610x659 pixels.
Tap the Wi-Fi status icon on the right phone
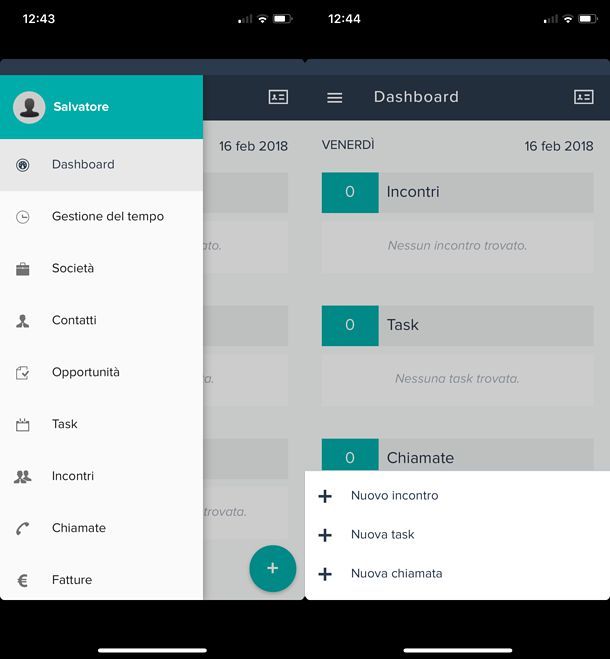point(568,19)
